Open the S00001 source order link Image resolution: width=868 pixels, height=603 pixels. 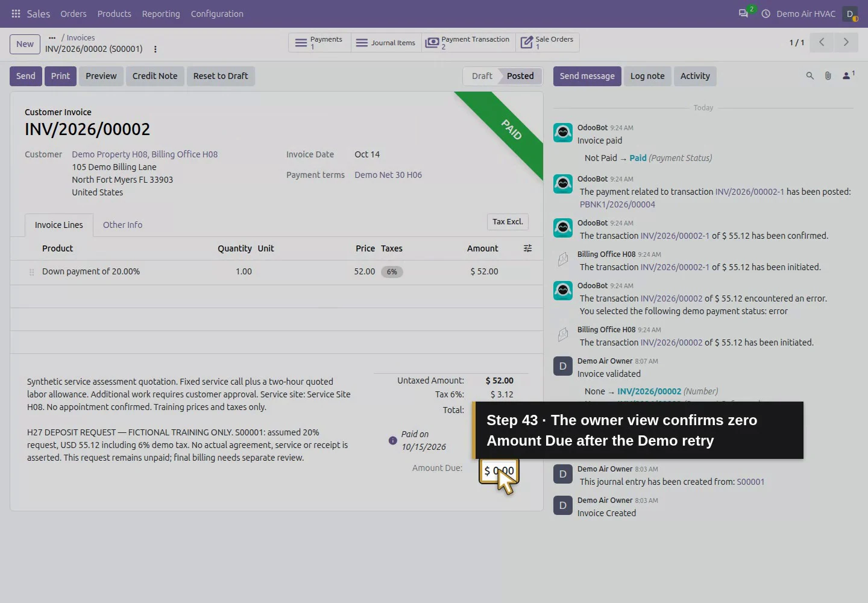click(750, 482)
